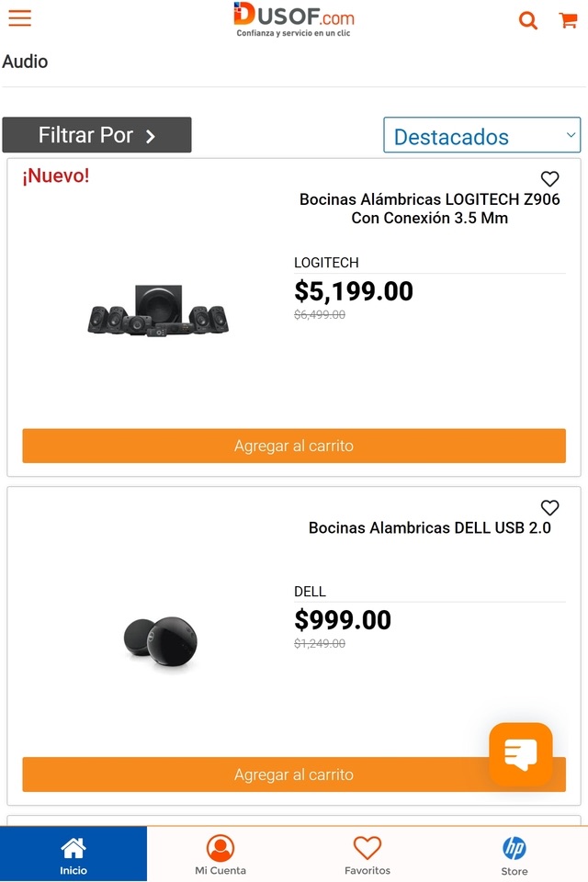Open the Favoritos tab
This screenshot has width=588, height=882.
click(367, 854)
